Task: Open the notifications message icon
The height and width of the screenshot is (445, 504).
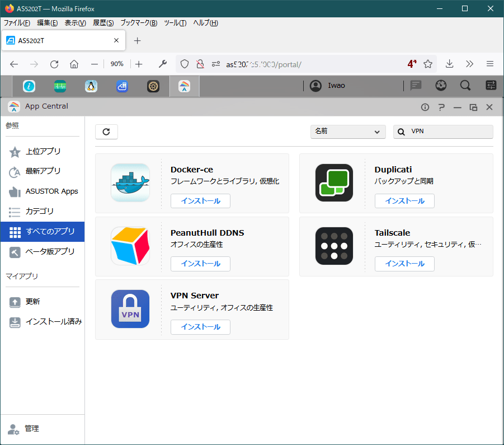Action: (x=416, y=86)
